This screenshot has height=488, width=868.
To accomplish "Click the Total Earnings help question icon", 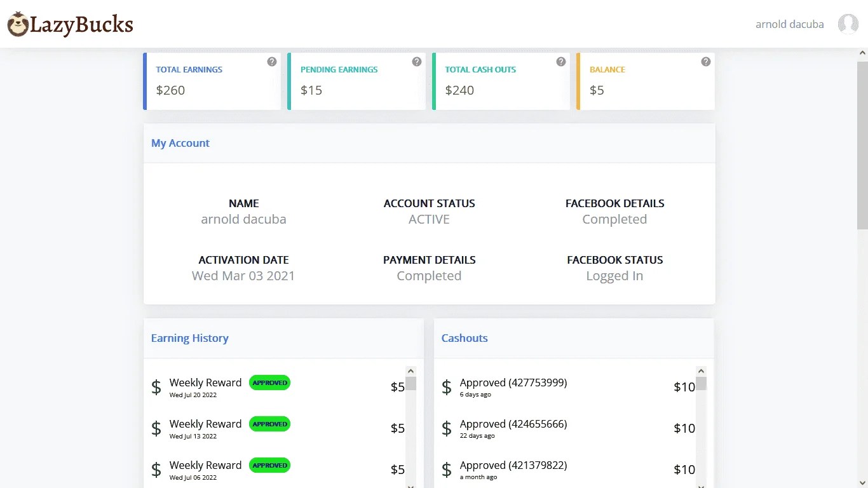I will (272, 62).
